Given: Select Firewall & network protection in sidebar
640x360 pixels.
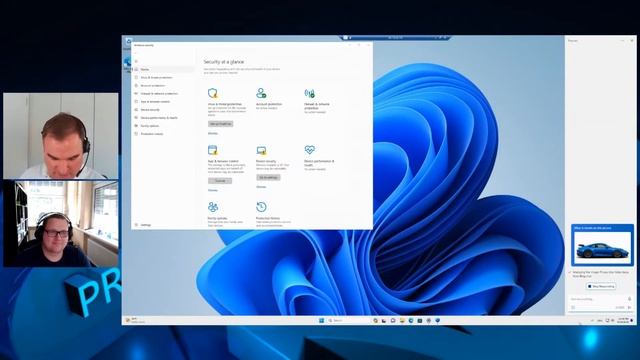Looking at the screenshot, I should (x=164, y=93).
